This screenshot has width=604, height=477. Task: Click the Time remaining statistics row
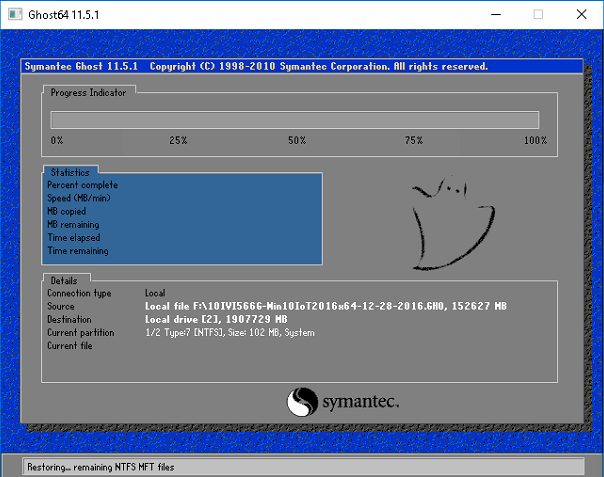click(78, 251)
